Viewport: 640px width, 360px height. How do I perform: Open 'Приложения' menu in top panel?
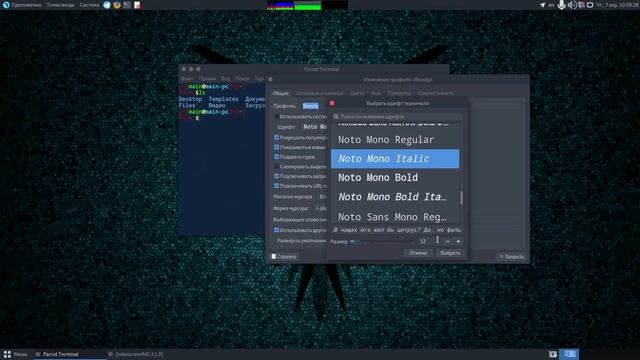[x=26, y=5]
